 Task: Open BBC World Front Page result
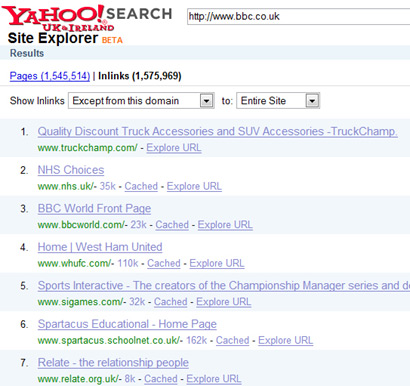(94, 209)
